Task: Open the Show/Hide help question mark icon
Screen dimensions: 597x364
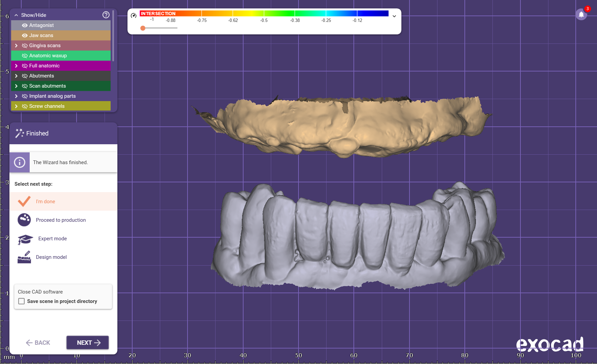Action: (x=106, y=15)
